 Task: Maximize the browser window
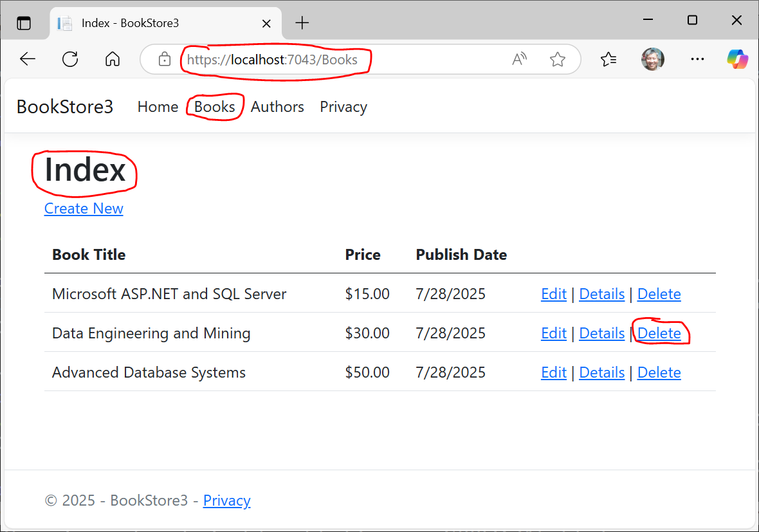tap(692, 20)
